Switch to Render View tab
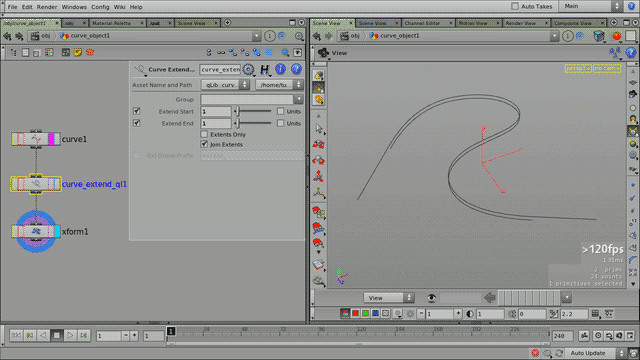The image size is (640, 360). point(520,23)
